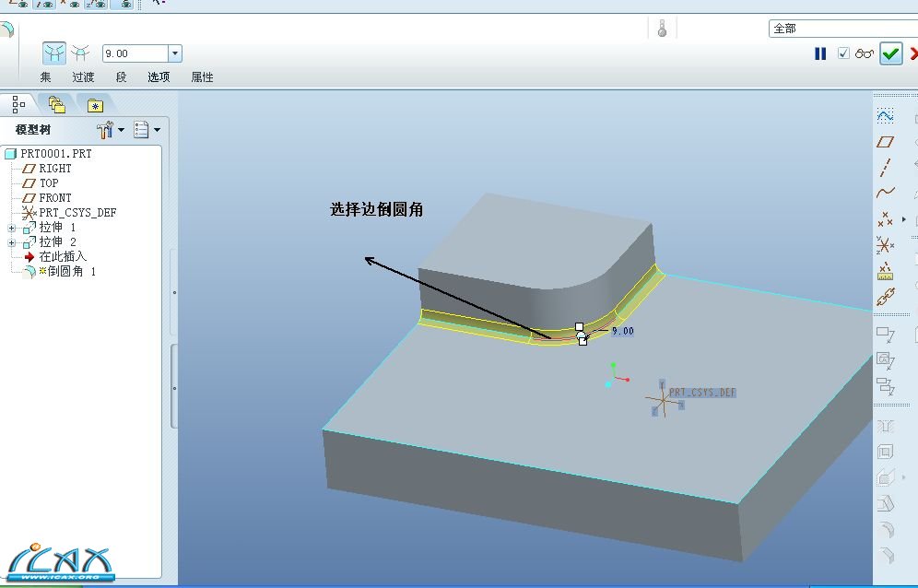The width and height of the screenshot is (918, 588).
Task: Open the 过渡 panel tab
Action: (84, 77)
